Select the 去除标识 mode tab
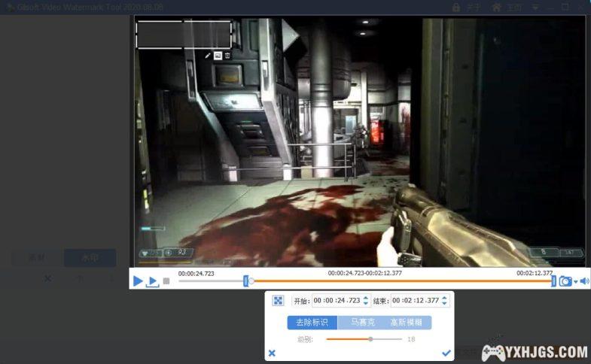This screenshot has width=591, height=364. [x=312, y=323]
